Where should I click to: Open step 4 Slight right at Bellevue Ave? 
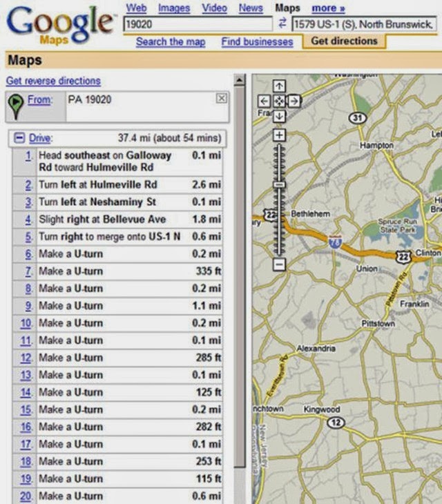tap(117, 220)
